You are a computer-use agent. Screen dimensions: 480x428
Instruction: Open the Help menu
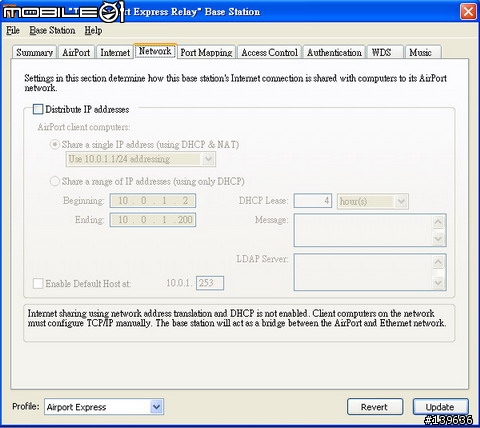click(93, 31)
